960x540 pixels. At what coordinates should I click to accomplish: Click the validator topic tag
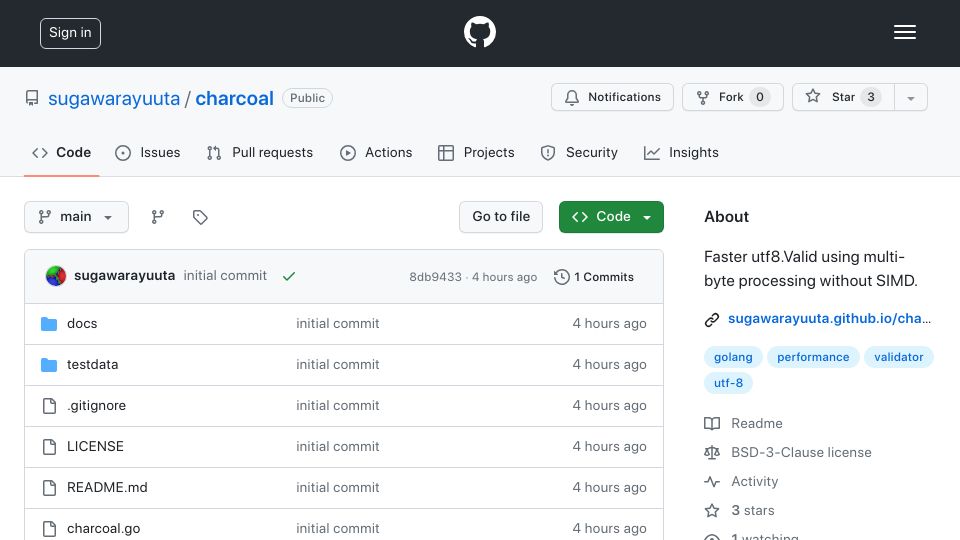coord(898,357)
